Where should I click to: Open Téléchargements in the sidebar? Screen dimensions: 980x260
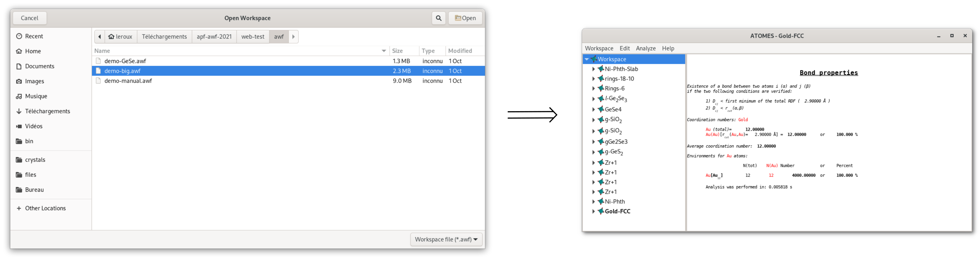[48, 111]
